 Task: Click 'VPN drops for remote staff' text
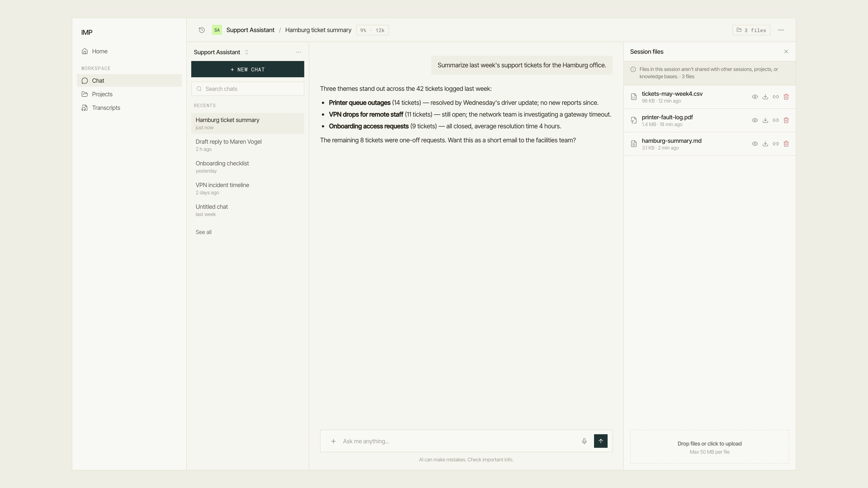tap(366, 115)
